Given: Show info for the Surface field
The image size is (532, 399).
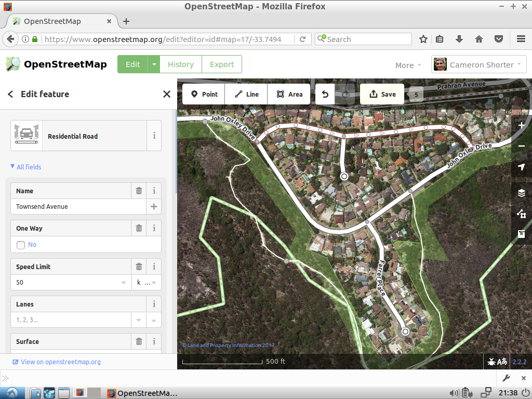Looking at the screenshot, I should (x=154, y=341).
